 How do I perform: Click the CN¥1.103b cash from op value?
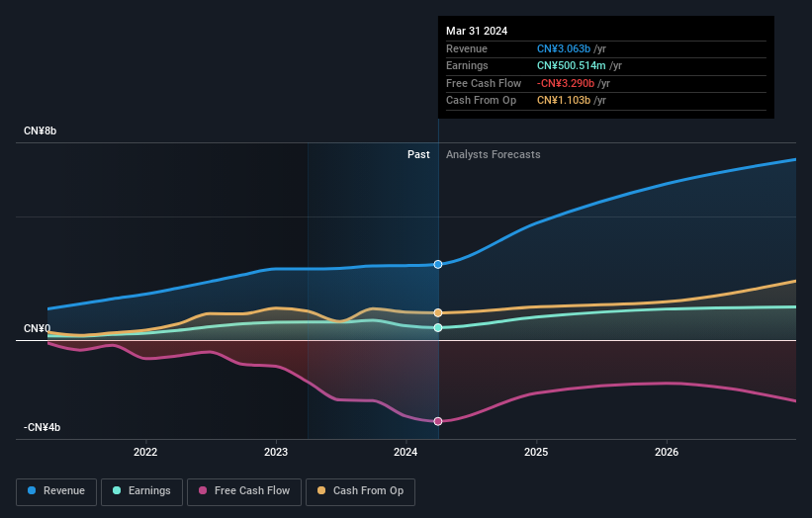564,101
